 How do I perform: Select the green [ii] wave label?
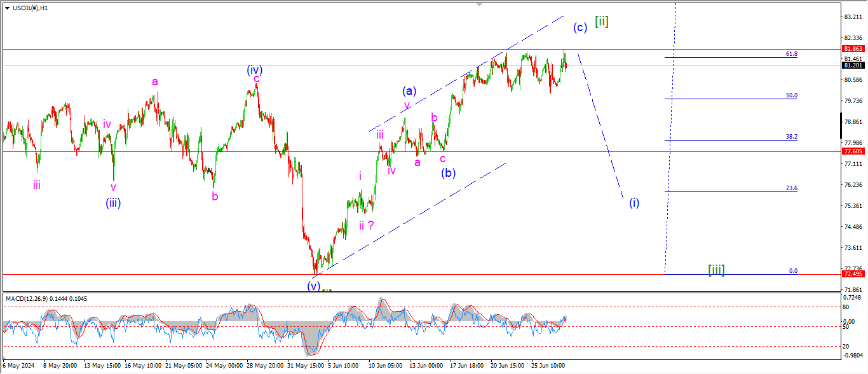click(x=601, y=22)
